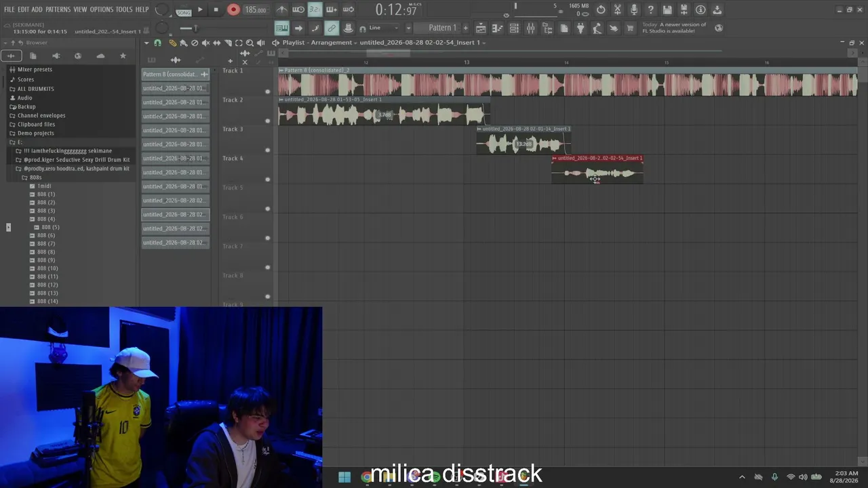Click the export download icon
868x488 pixels.
pyautogui.click(x=717, y=9)
